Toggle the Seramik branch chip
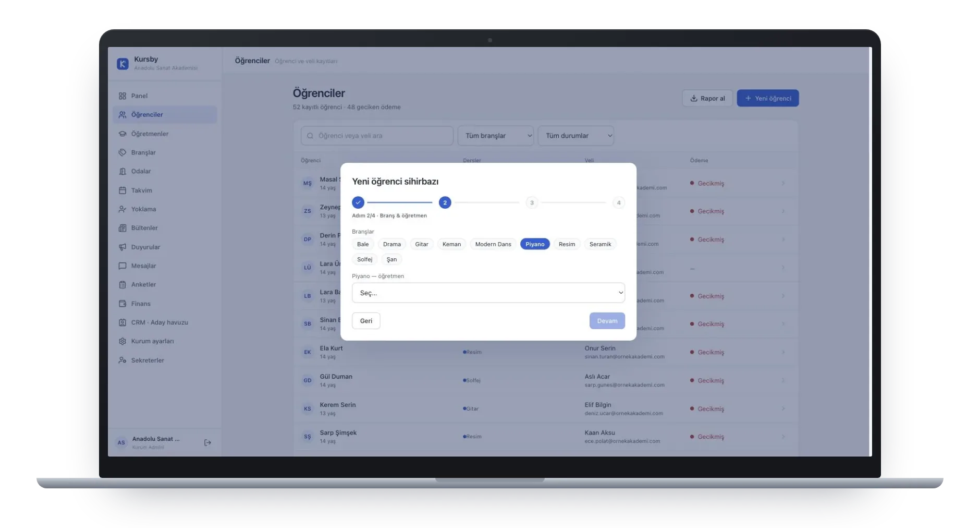This screenshot has height=528, width=980. click(601, 244)
